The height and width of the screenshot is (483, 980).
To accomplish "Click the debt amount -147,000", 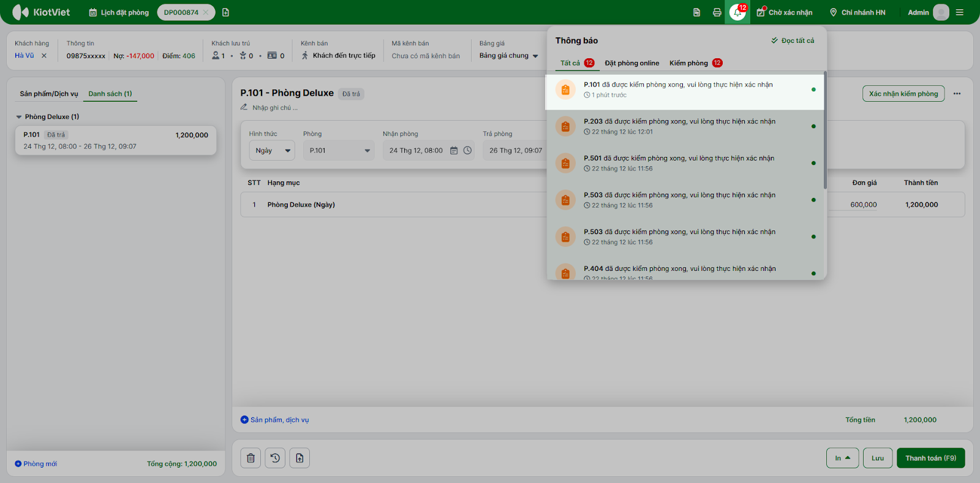I will (x=140, y=56).
